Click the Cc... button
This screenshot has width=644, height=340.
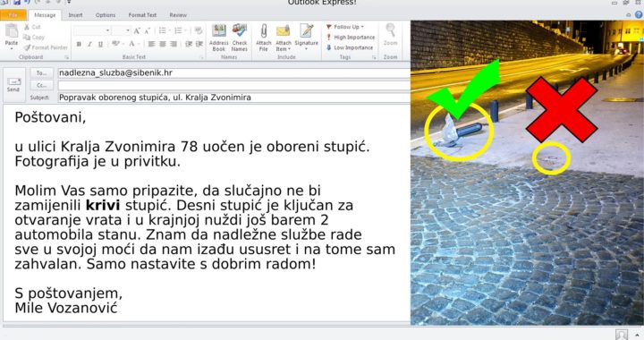point(41,85)
